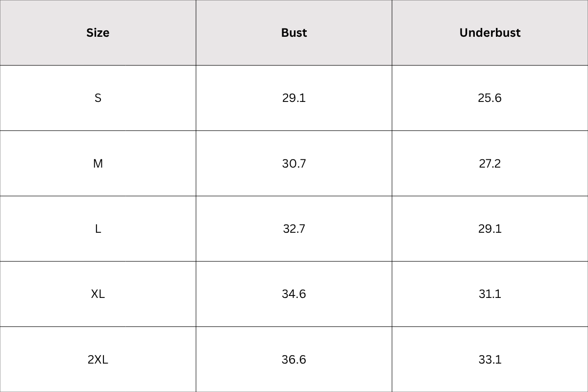Pick the underbust 29.1 in the L row
This screenshot has width=588, height=392.
pyautogui.click(x=490, y=229)
